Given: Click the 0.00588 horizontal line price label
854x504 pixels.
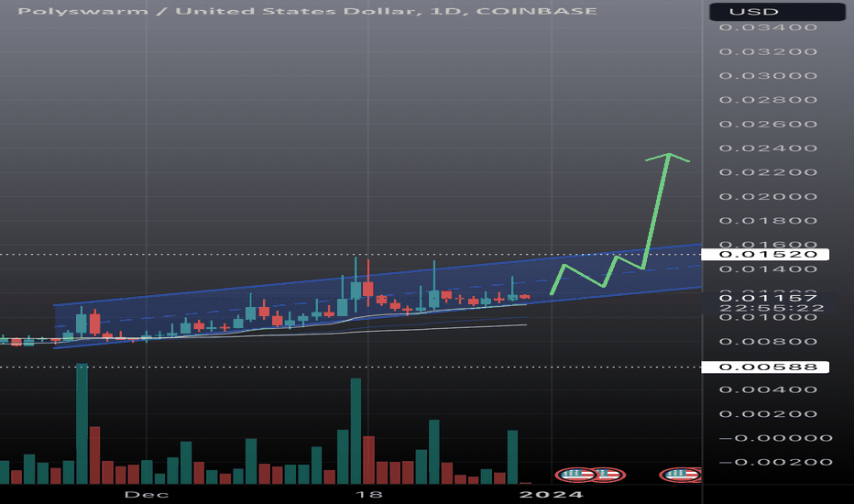Looking at the screenshot, I should 765,367.
